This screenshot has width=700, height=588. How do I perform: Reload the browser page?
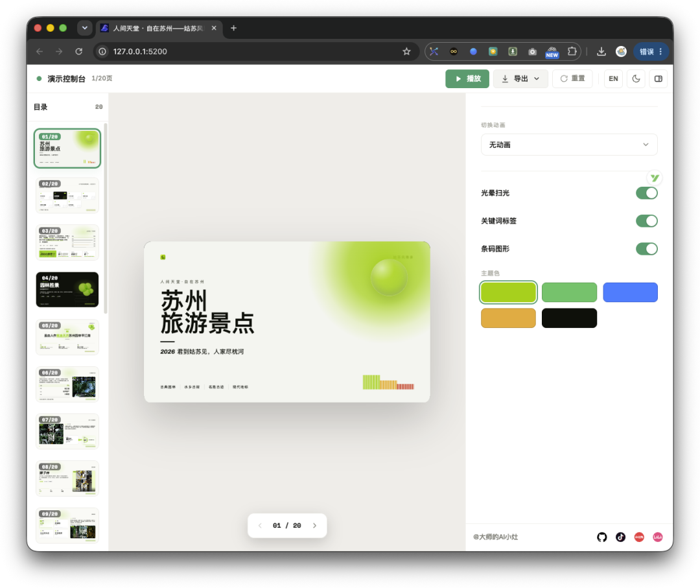[78, 51]
